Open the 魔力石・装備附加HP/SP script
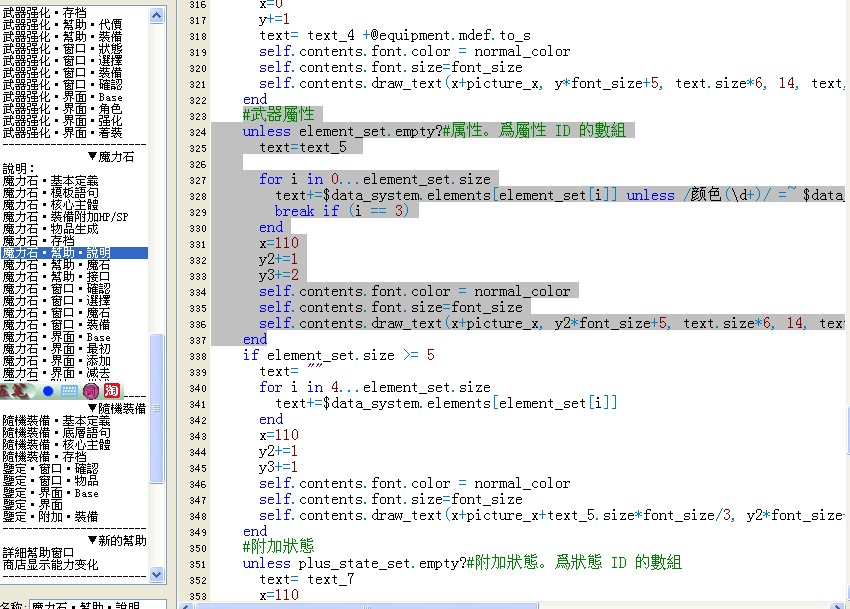The image size is (850, 609). [66, 217]
